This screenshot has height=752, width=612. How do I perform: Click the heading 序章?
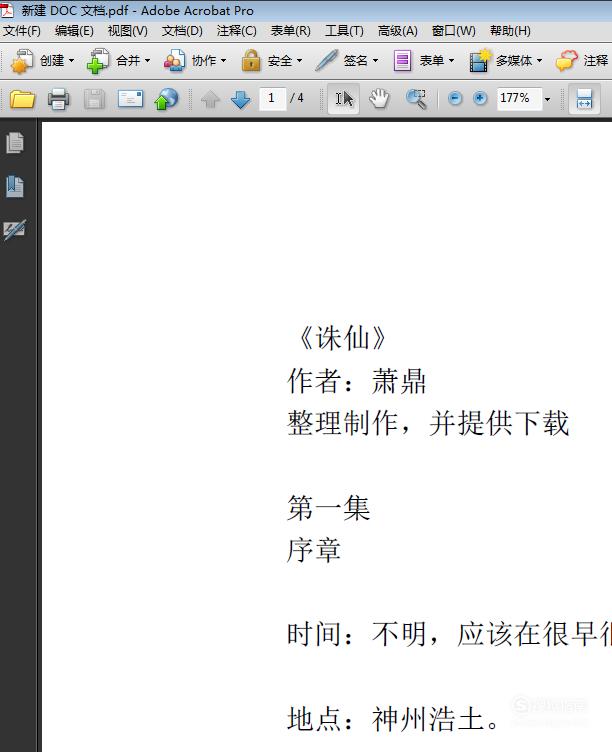coord(314,550)
